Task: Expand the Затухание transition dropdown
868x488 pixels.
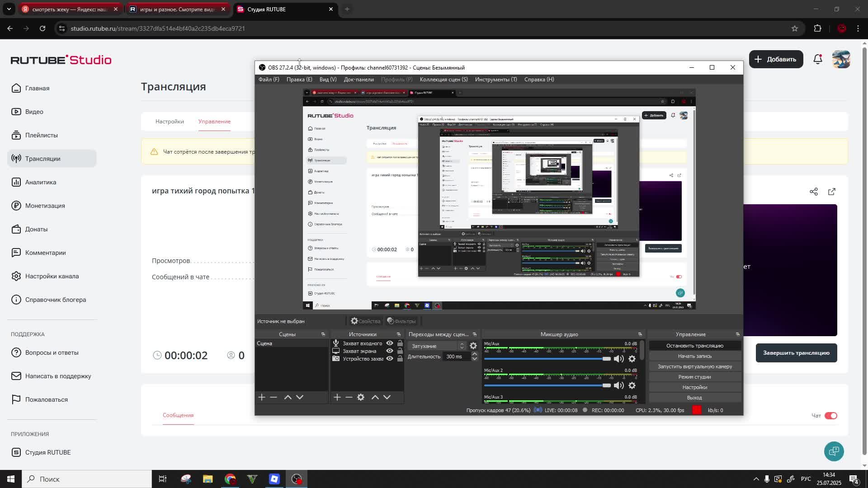Action: click(462, 346)
